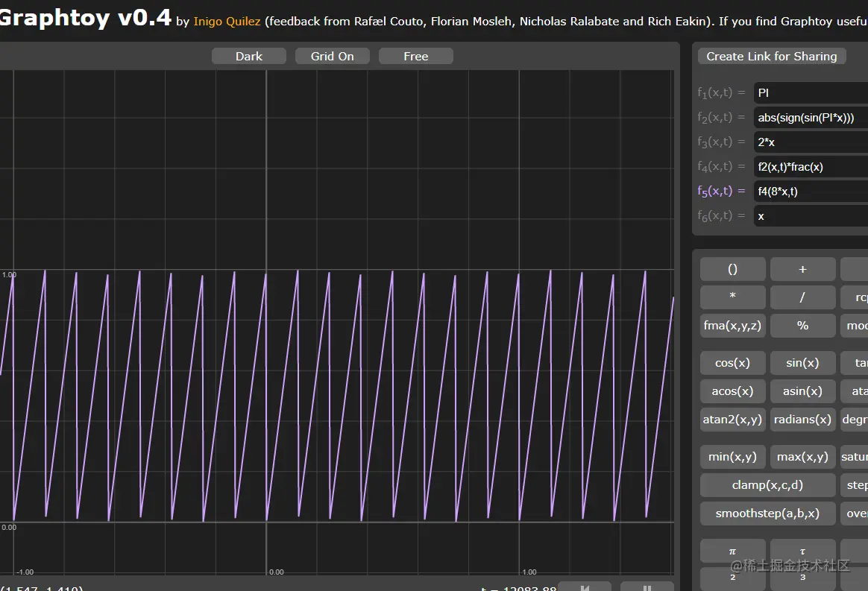
Task: Insert the τ constant button
Action: point(802,551)
